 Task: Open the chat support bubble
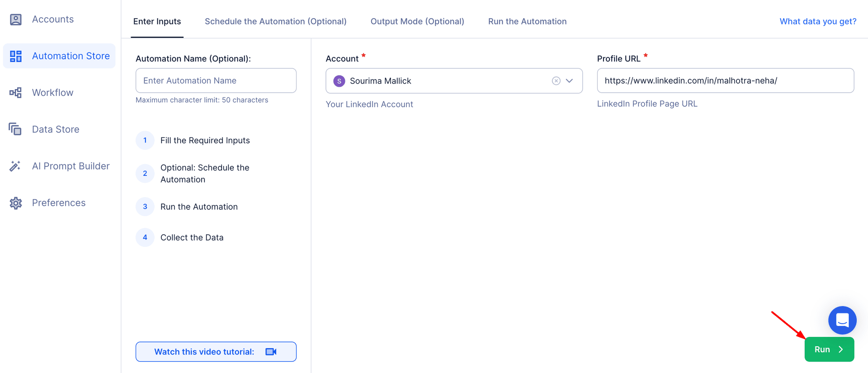(x=842, y=320)
